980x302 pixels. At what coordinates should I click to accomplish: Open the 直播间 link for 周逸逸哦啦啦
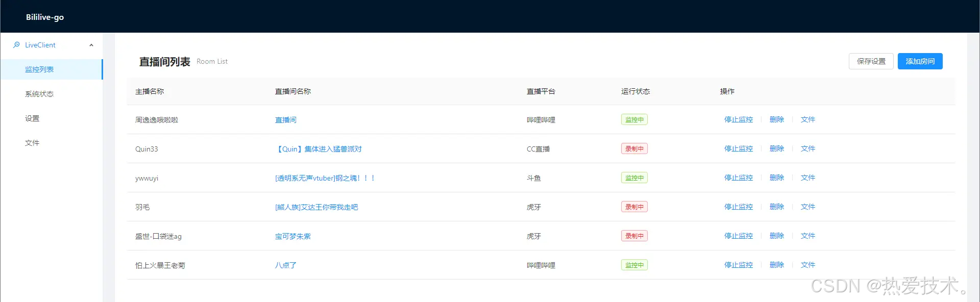[286, 120]
